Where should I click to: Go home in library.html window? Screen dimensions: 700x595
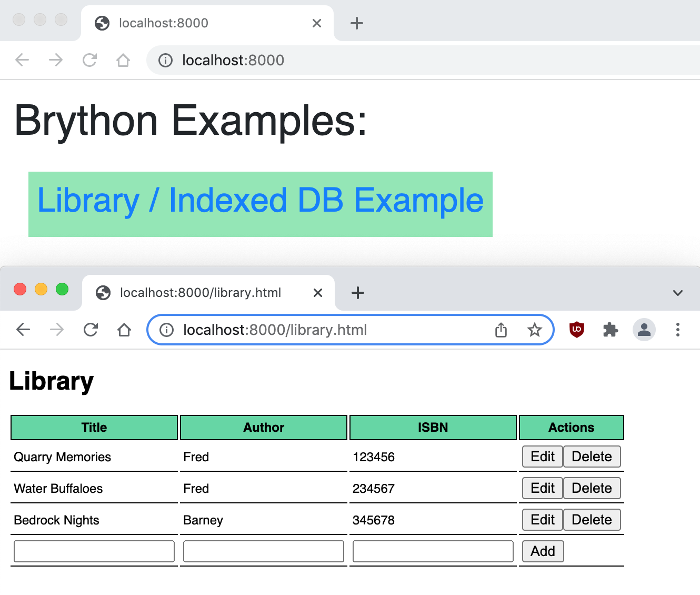pyautogui.click(x=124, y=330)
